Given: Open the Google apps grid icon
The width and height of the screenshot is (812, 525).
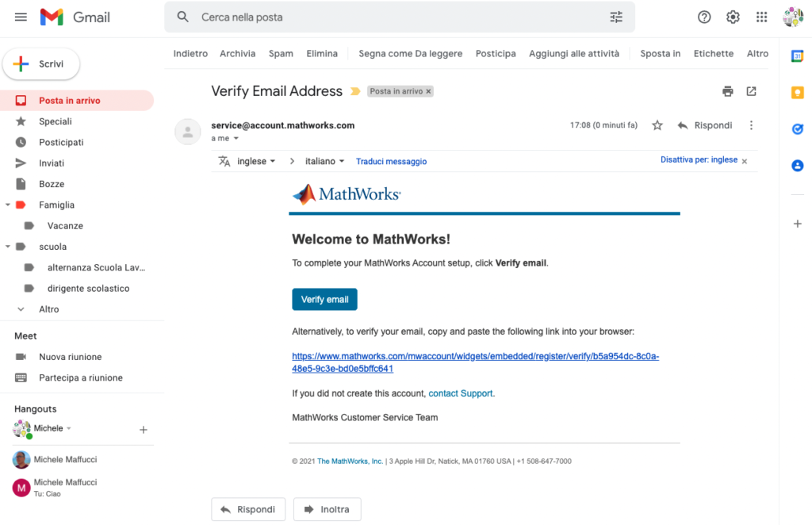Looking at the screenshot, I should pos(761,17).
